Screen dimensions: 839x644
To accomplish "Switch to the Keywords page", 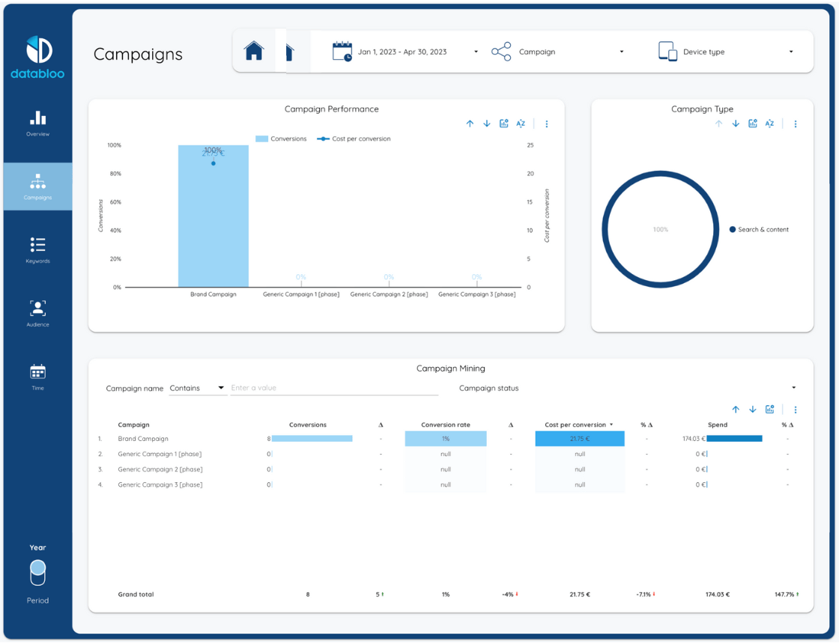I will [x=37, y=250].
